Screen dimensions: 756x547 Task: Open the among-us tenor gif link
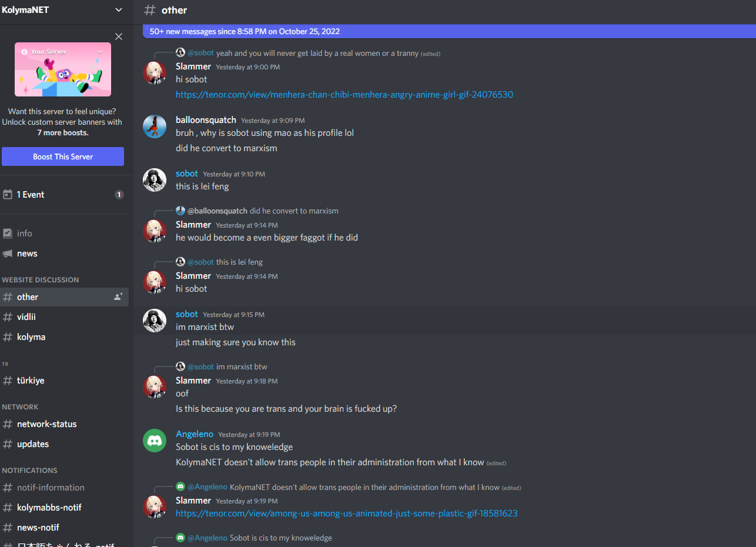[x=347, y=513]
